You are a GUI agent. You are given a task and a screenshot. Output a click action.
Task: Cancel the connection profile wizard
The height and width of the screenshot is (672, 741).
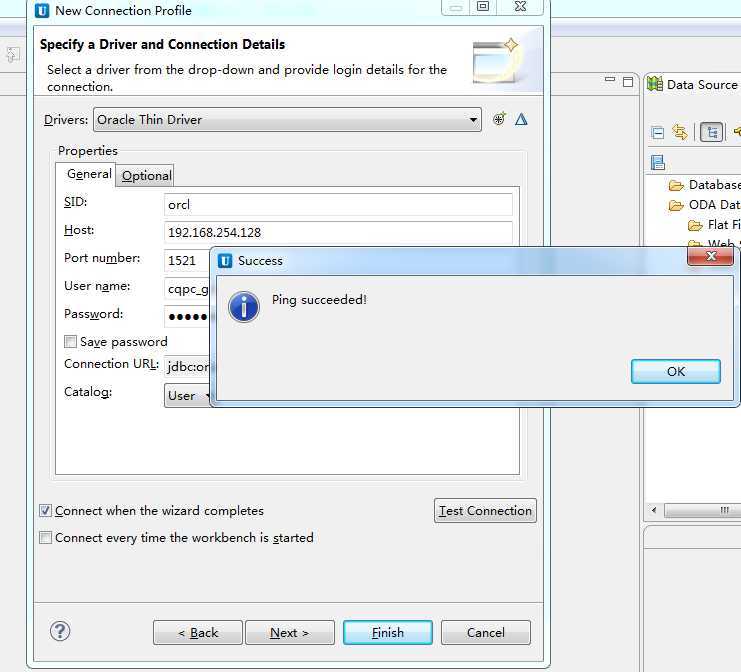[x=486, y=632]
